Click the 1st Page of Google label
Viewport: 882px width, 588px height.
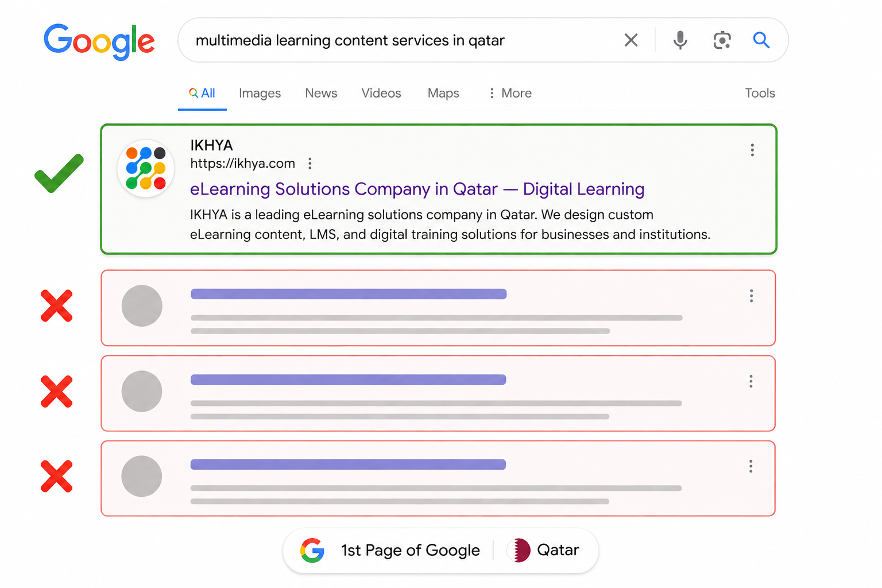[410, 550]
